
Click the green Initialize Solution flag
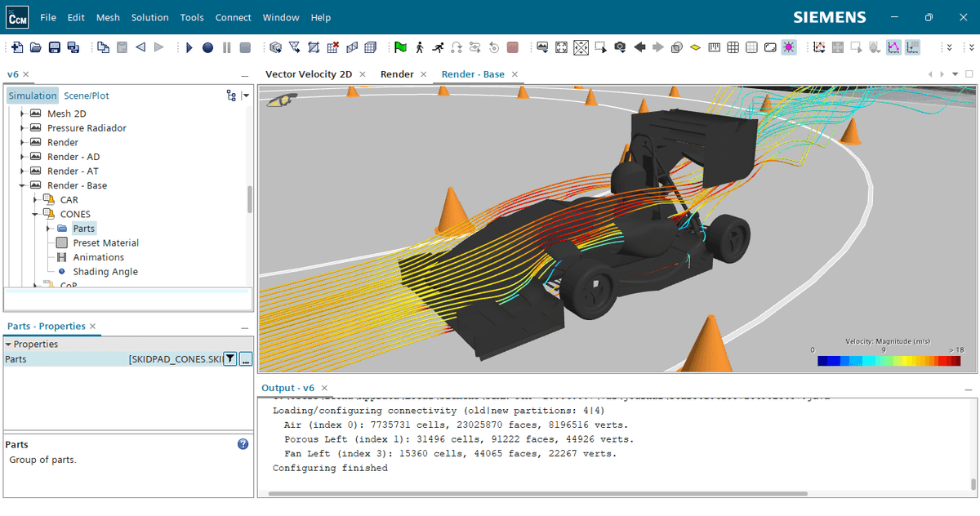coord(400,47)
